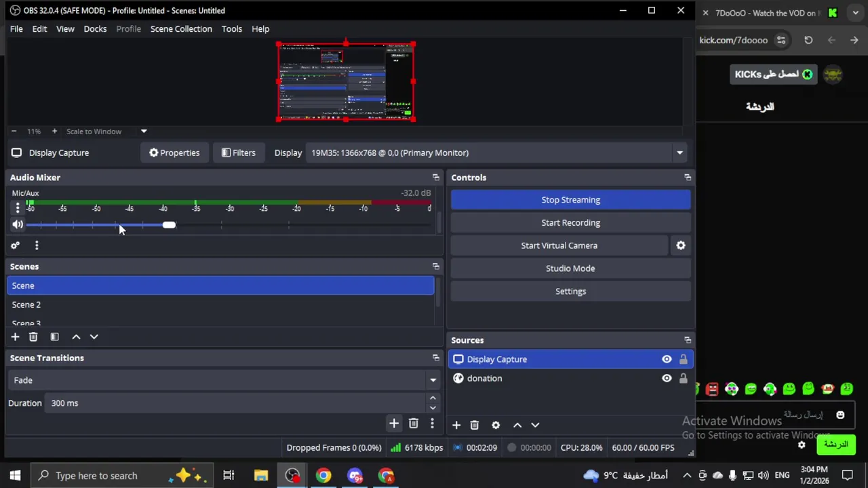
Task: Hide the Display Capture source
Action: point(667,359)
